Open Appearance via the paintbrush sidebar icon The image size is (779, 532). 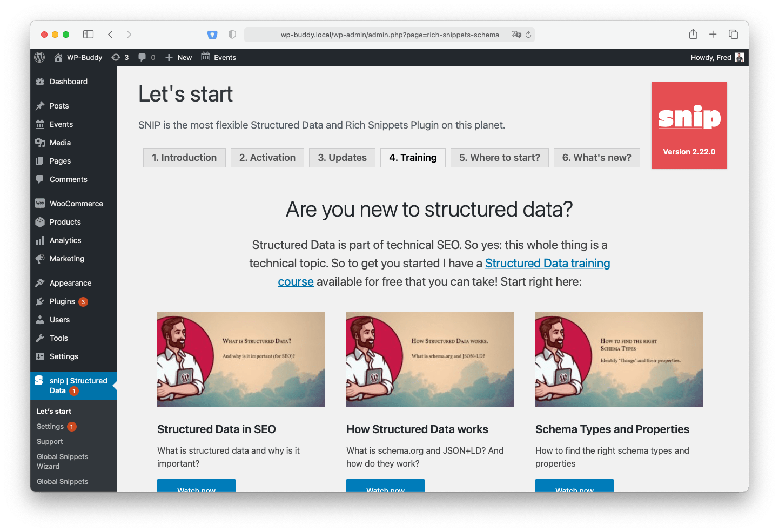tap(41, 282)
